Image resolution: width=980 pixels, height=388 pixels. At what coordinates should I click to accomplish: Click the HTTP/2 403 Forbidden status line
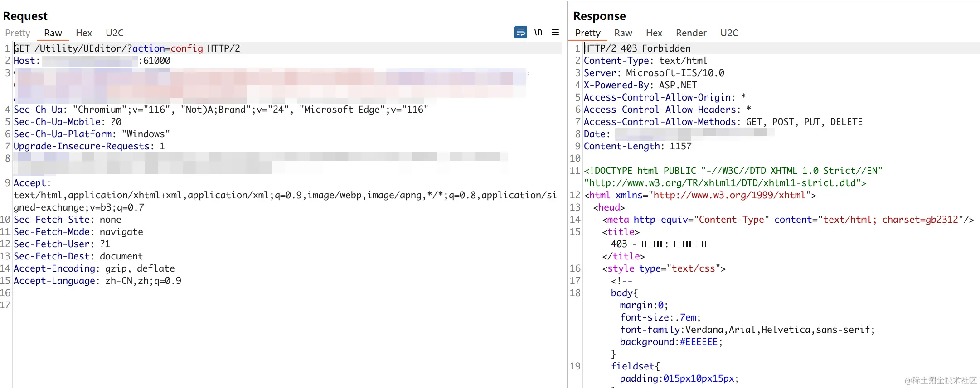point(637,48)
